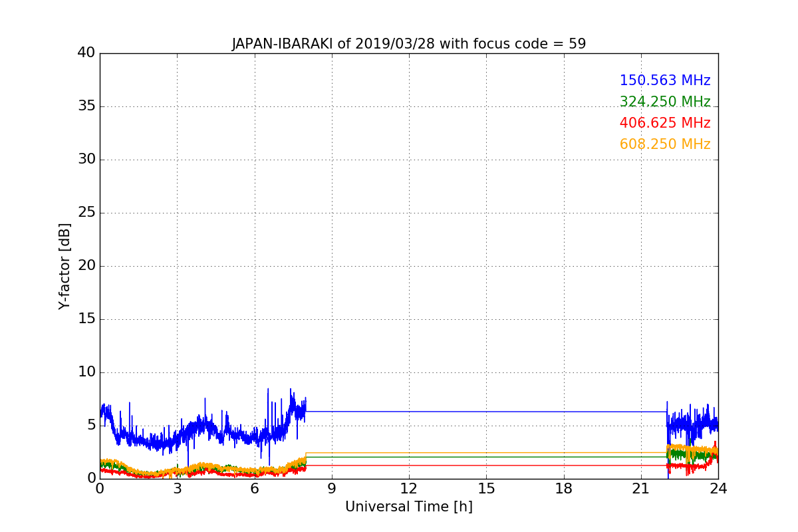Screen dimensions: 798x532
Task: Click the flat orange line between hours 8 and 22
Action: (x=485, y=453)
